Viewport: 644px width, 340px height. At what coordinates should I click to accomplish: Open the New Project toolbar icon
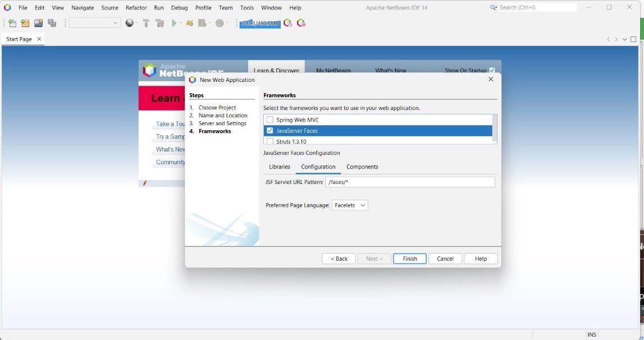coord(25,23)
